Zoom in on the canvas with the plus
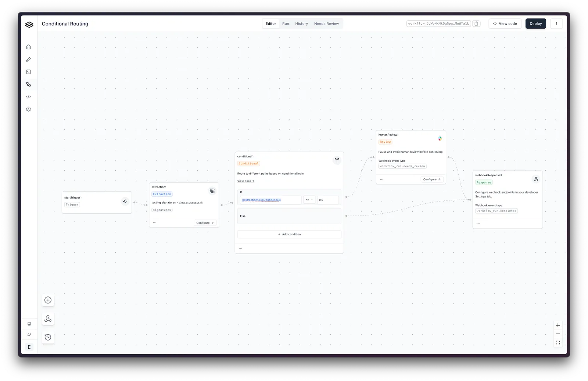 point(558,325)
